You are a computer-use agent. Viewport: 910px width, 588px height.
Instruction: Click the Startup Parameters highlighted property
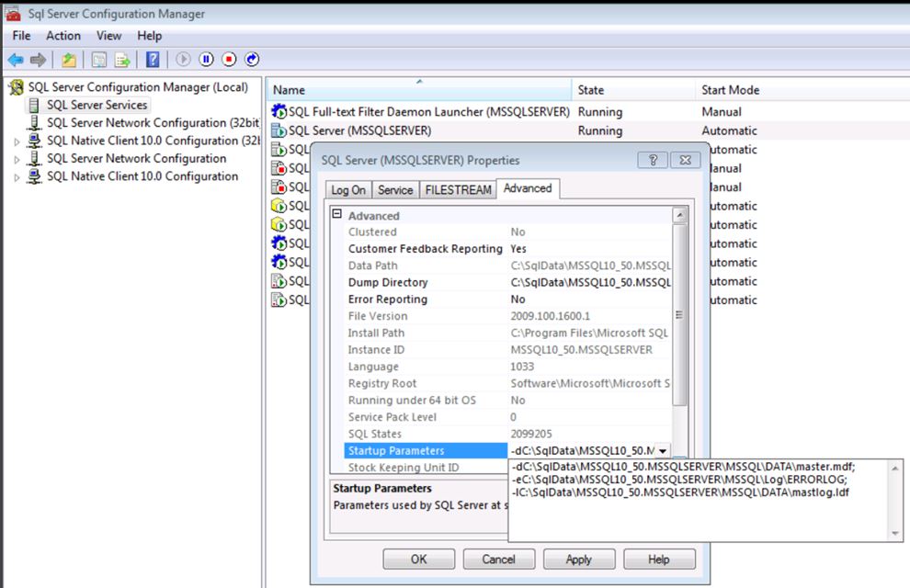click(426, 450)
